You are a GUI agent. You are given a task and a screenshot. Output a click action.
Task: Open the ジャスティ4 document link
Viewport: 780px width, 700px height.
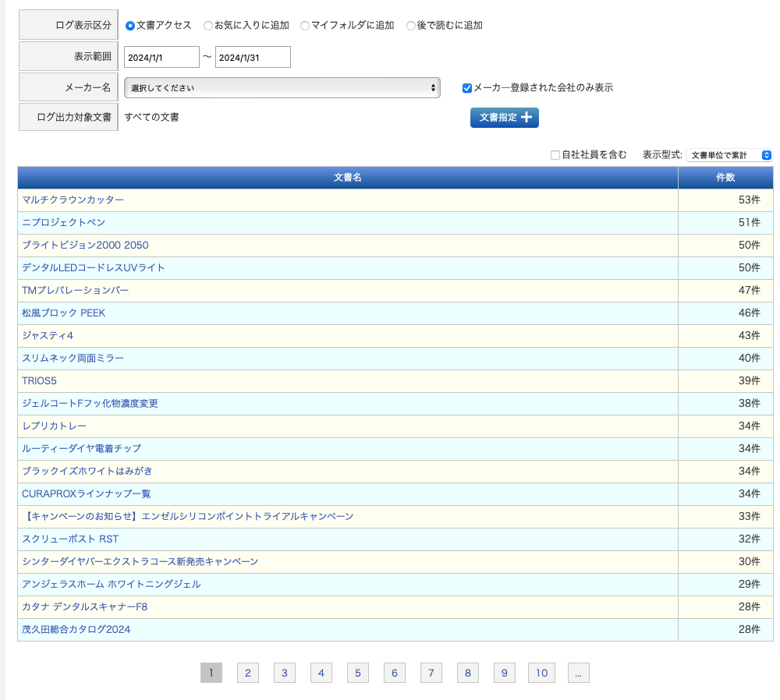[x=48, y=336]
